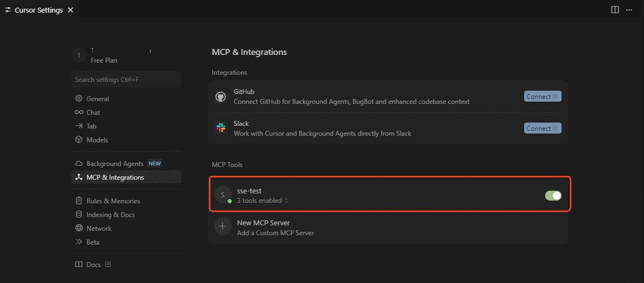Click the MCP & Integrations node icon
Image resolution: width=644 pixels, height=283 pixels.
79,177
